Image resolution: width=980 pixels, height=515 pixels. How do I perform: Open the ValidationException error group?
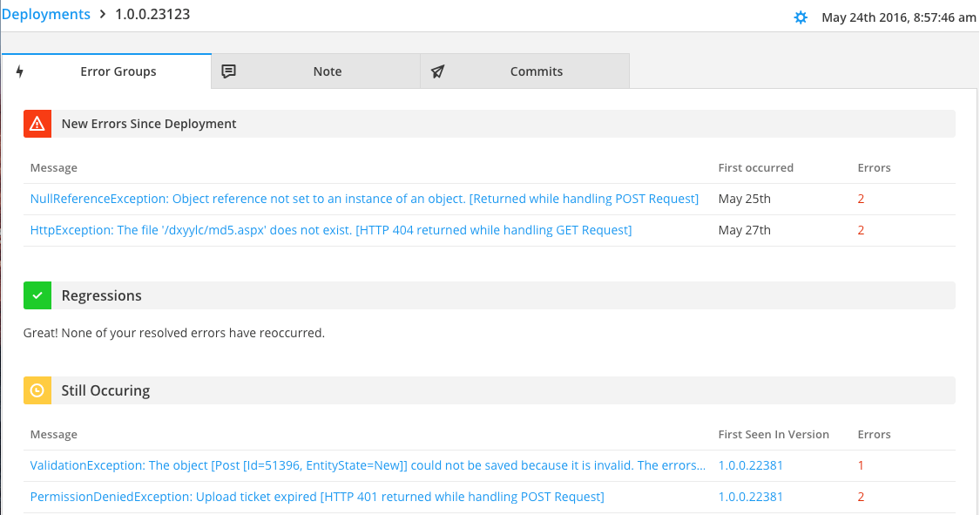point(368,464)
